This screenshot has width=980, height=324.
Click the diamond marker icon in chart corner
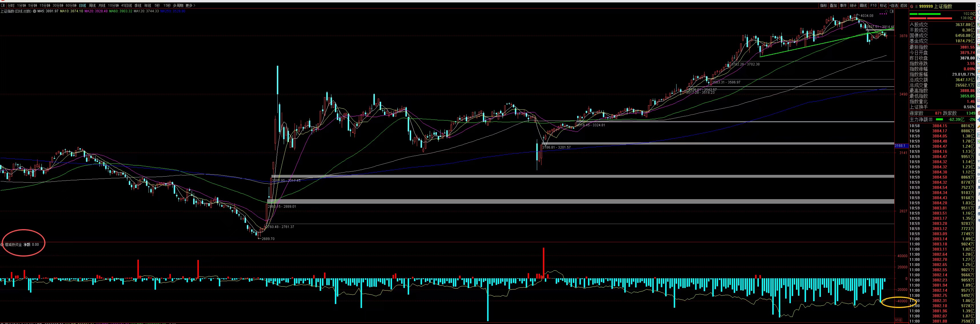(886, 11)
